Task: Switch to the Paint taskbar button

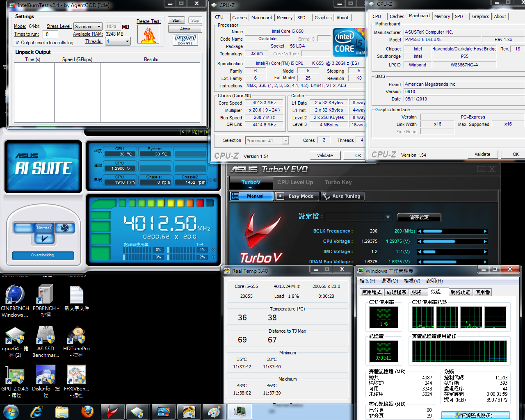Action: coord(214,412)
